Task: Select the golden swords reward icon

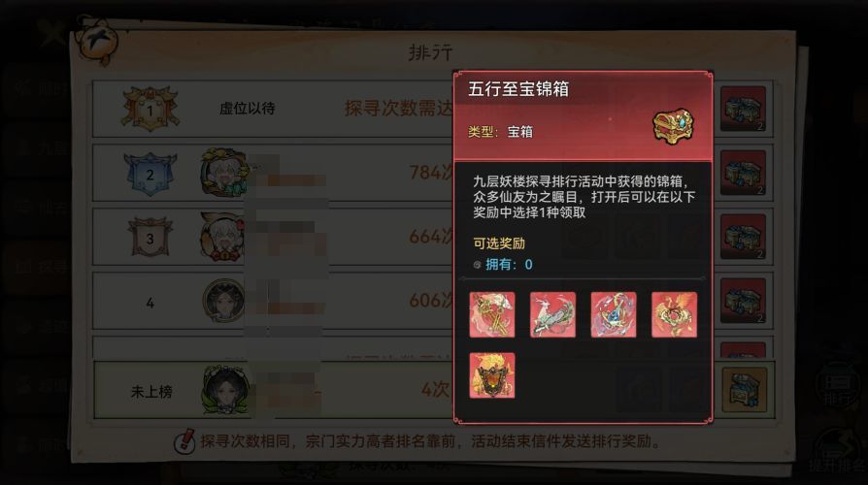Action: pos(492,314)
